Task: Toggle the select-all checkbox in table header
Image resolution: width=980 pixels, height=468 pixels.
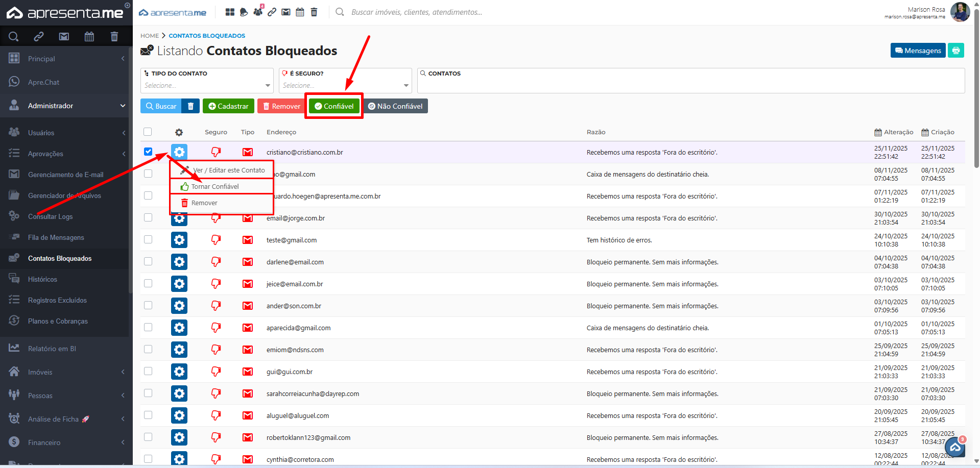Action: click(148, 132)
